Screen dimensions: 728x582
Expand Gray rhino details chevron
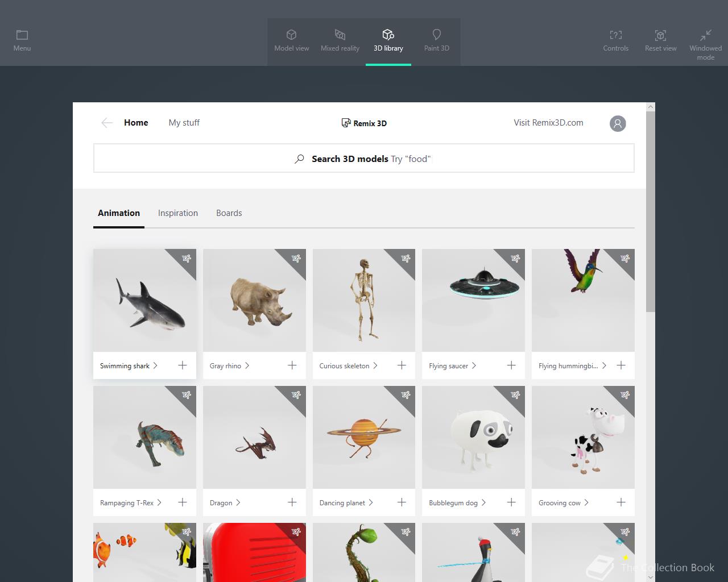247,365
